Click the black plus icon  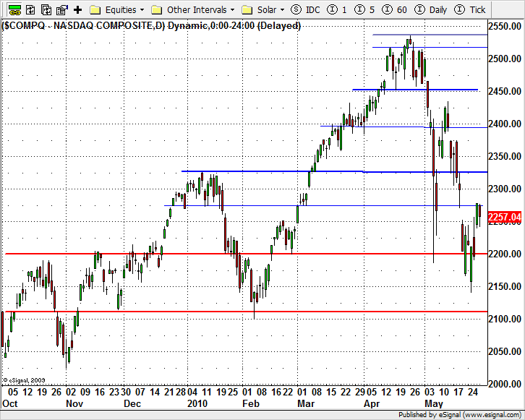pyautogui.click(x=77, y=10)
